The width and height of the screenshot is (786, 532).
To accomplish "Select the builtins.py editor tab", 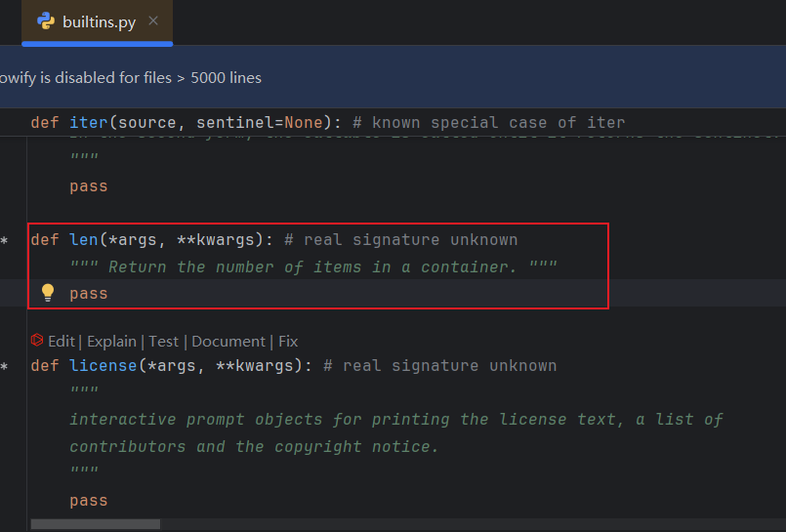I will [98, 22].
